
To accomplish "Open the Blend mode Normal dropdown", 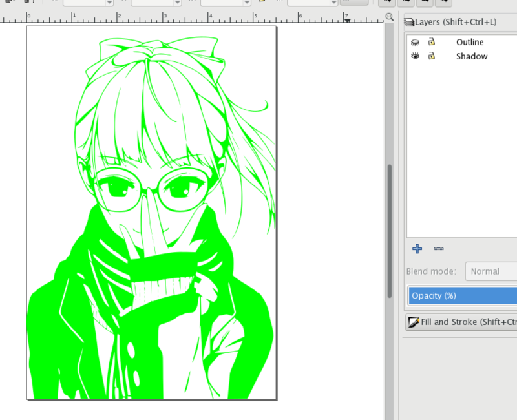I will [x=491, y=271].
